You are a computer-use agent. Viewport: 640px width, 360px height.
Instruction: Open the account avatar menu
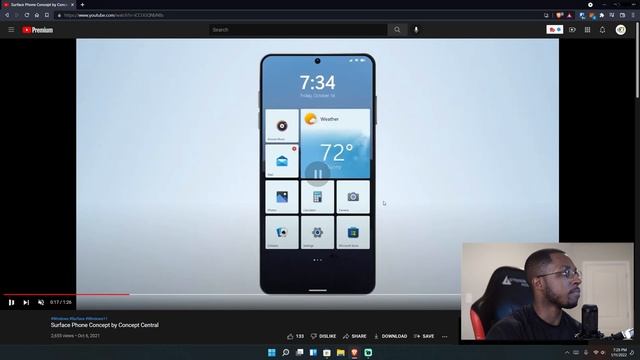tap(621, 30)
